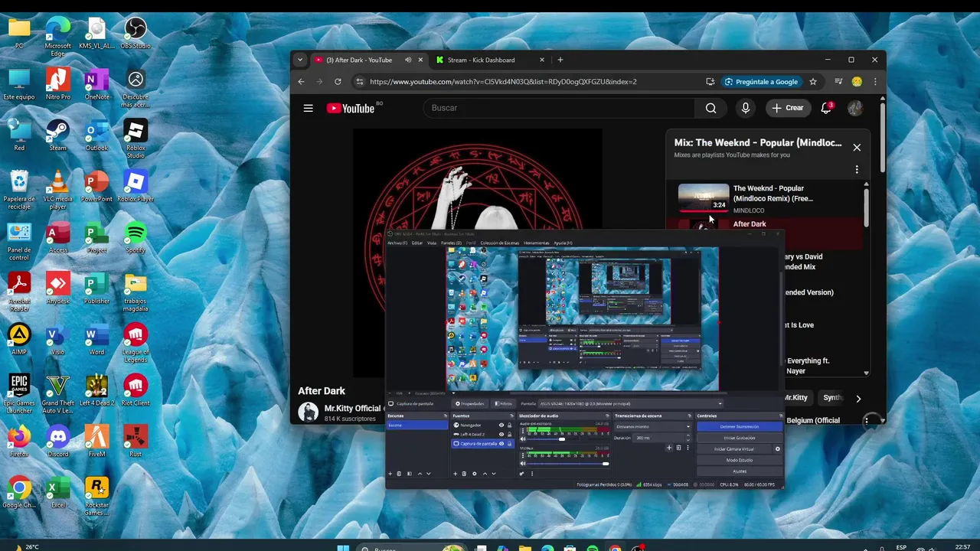Open the Anydesk desktop shortcut
This screenshot has width=980, height=551.
tap(58, 288)
